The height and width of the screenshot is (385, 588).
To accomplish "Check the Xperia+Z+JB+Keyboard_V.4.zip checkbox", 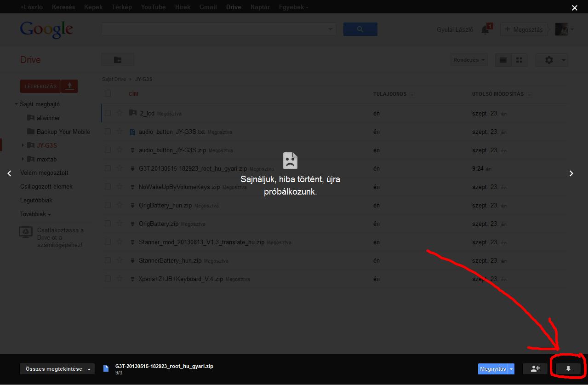I will pos(108,279).
